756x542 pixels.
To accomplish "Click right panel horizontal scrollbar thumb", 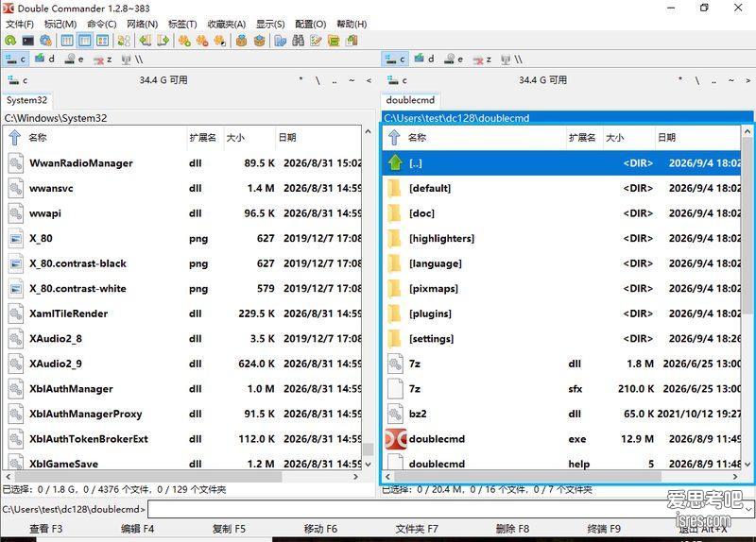I will point(528,477).
